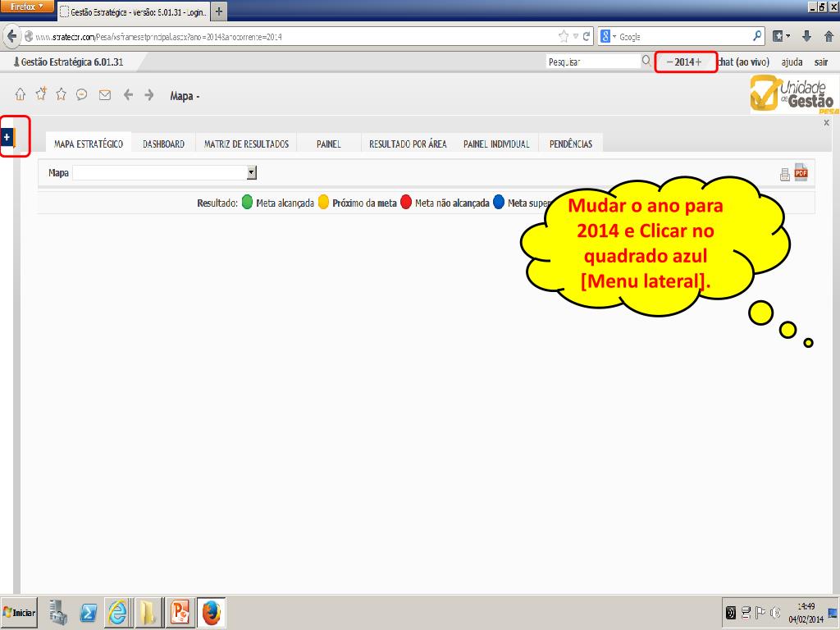Click yellow Próximo da meta circle
840x630 pixels.
(323, 202)
